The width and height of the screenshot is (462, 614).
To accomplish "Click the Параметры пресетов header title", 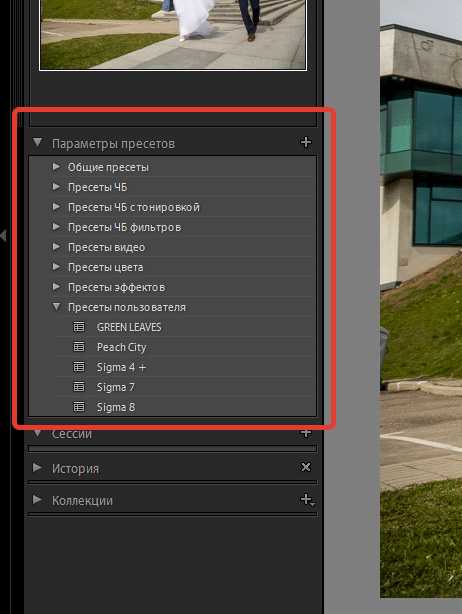I will click(113, 143).
